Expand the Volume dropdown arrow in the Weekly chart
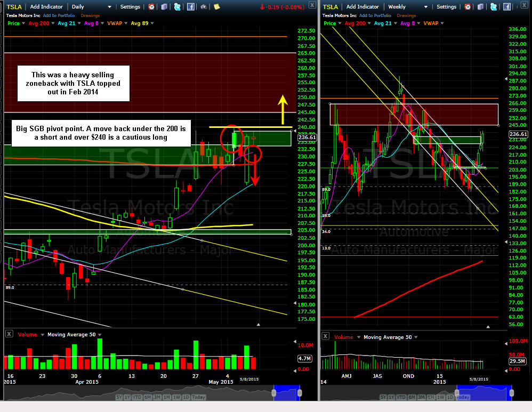 359,337
